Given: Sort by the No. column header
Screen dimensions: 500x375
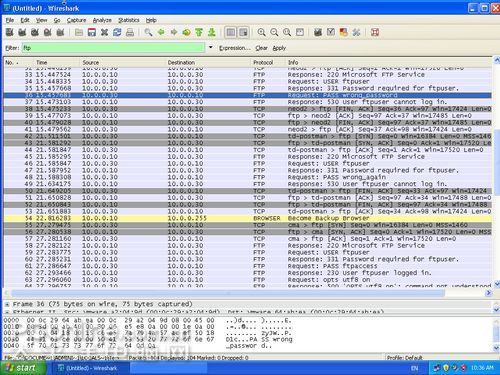Looking at the screenshot, I should 18,62.
